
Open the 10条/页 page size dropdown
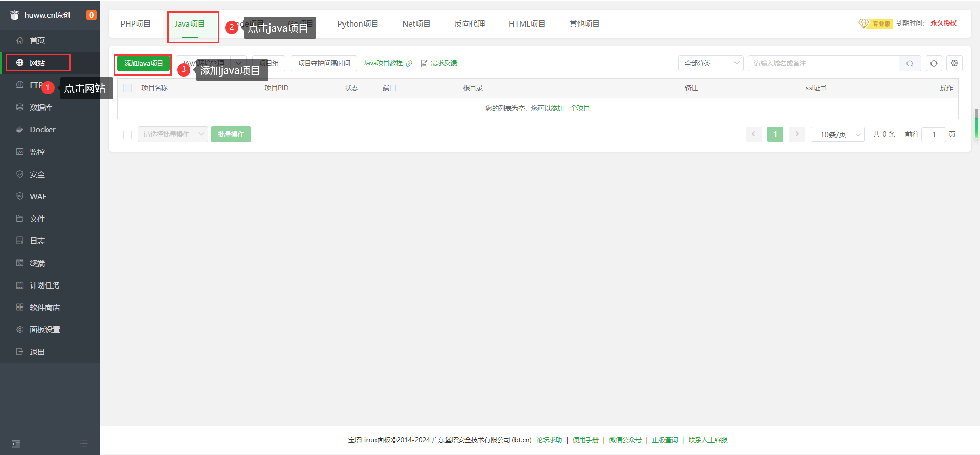[x=837, y=135]
